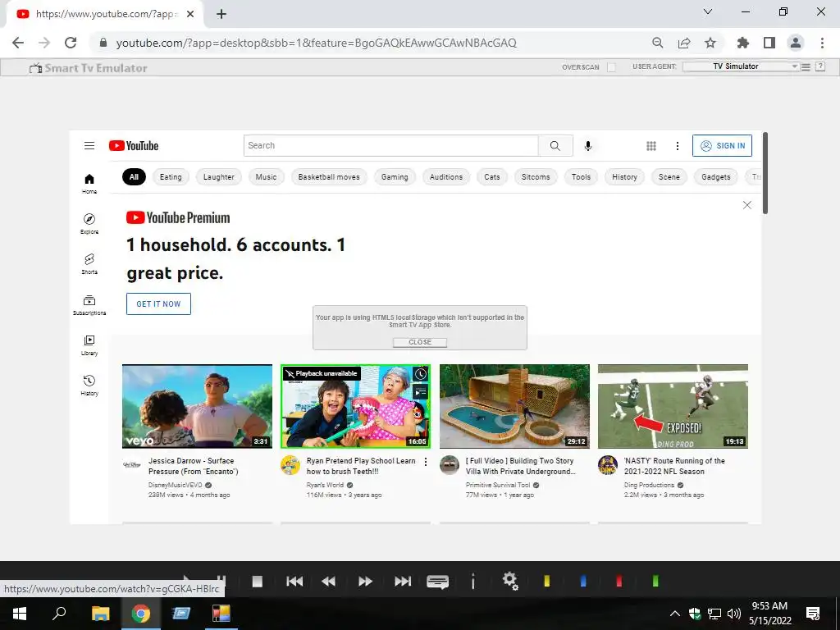Click the emulator previous track button
840x630 pixels.
pyautogui.click(x=294, y=582)
